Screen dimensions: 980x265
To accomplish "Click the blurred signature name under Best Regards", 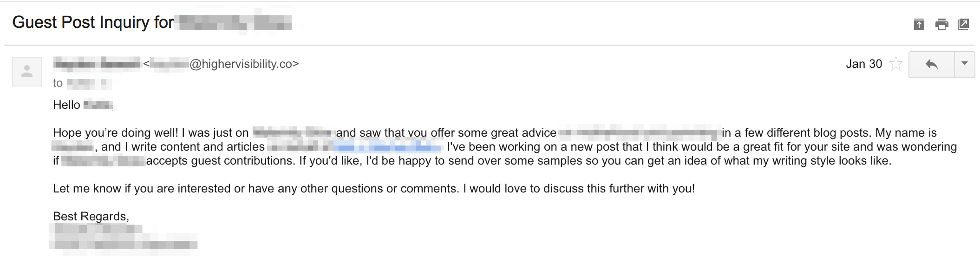I will click(x=98, y=229).
